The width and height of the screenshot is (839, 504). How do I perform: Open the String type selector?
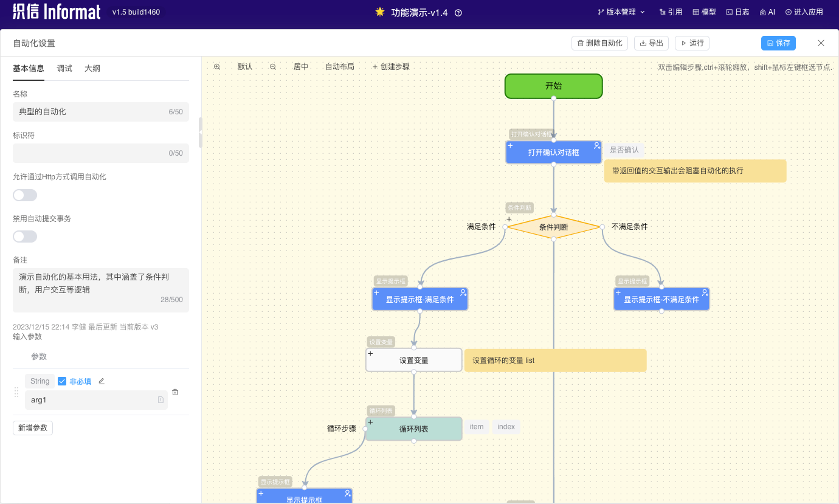[x=40, y=381]
